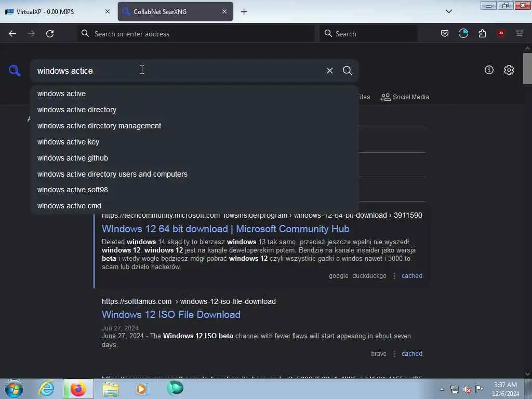The image size is (532, 399).
Task: Open SearXNG preferences gear
Action: [x=509, y=70]
